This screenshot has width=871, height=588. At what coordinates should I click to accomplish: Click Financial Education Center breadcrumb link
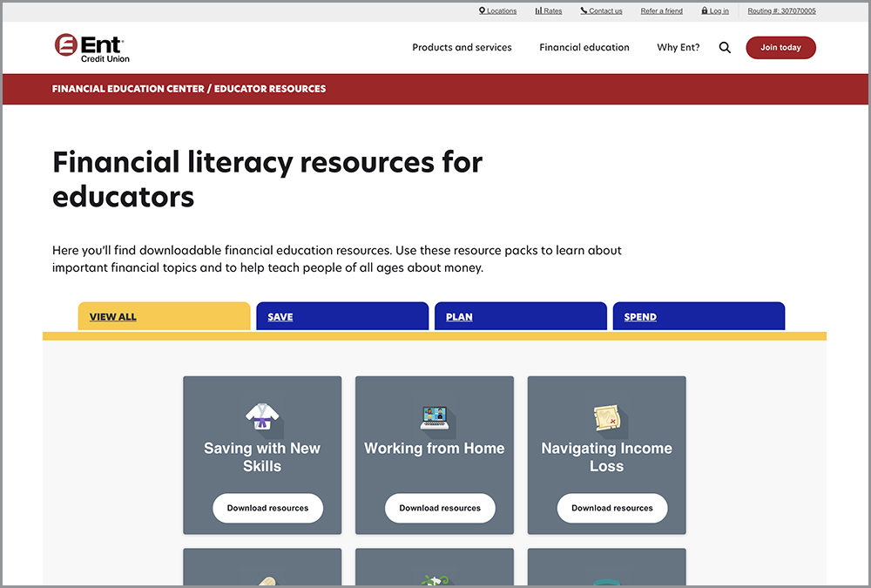[128, 89]
